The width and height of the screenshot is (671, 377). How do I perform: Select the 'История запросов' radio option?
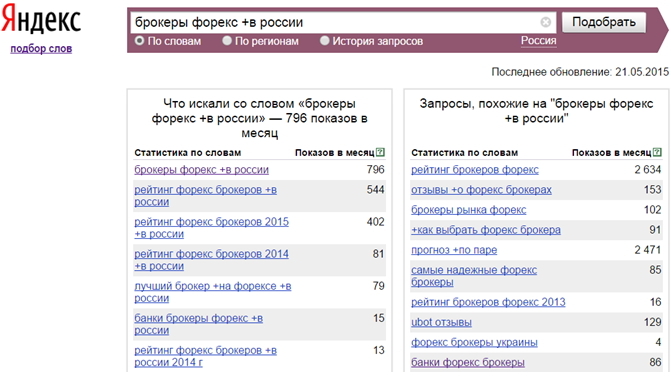[325, 41]
